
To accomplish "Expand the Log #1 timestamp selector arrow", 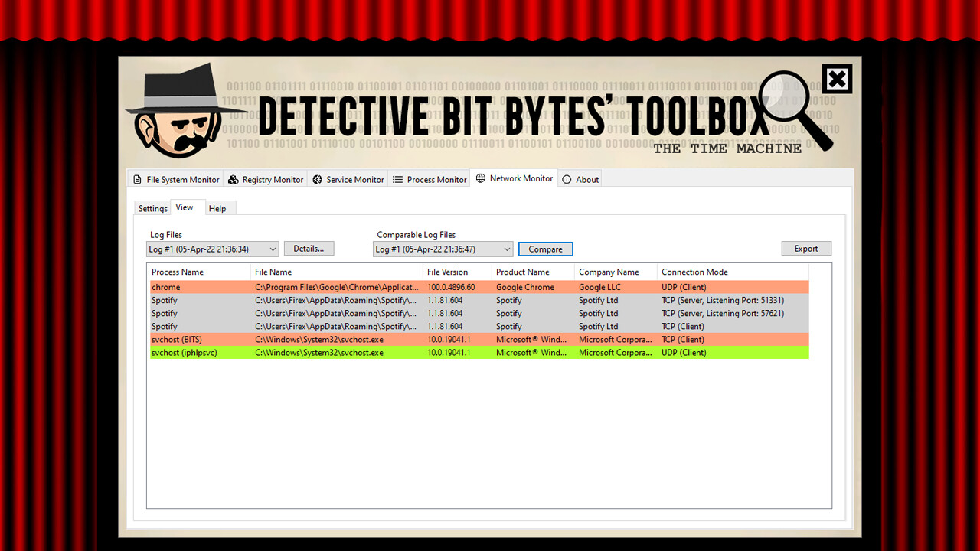I will point(272,248).
